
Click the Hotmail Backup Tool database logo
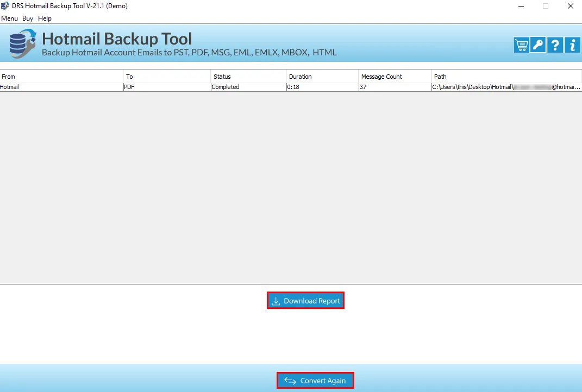pyautogui.click(x=23, y=43)
